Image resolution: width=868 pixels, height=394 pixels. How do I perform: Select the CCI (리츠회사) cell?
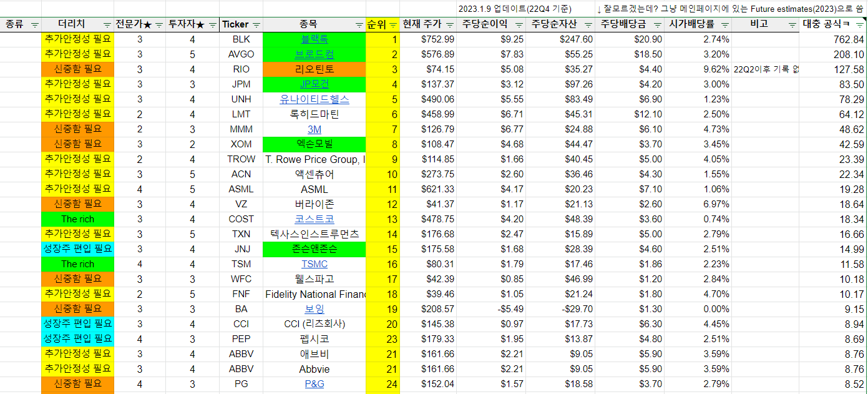[314, 324]
